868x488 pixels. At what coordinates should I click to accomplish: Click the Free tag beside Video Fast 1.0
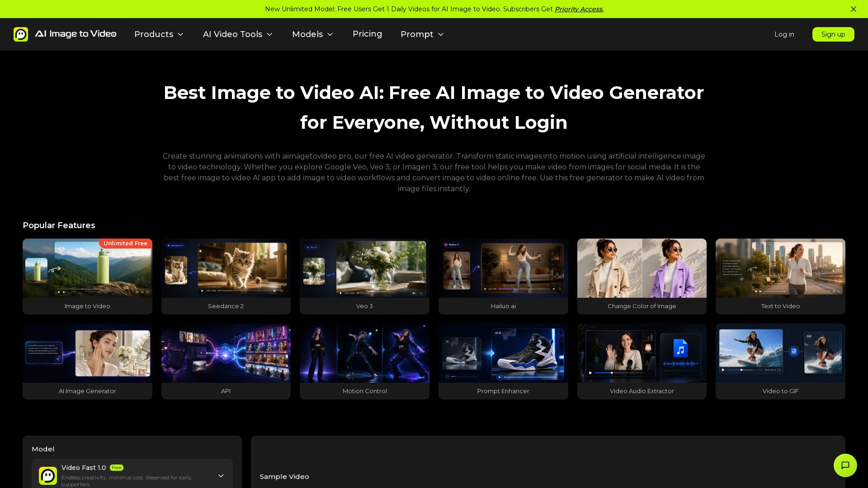point(117,468)
